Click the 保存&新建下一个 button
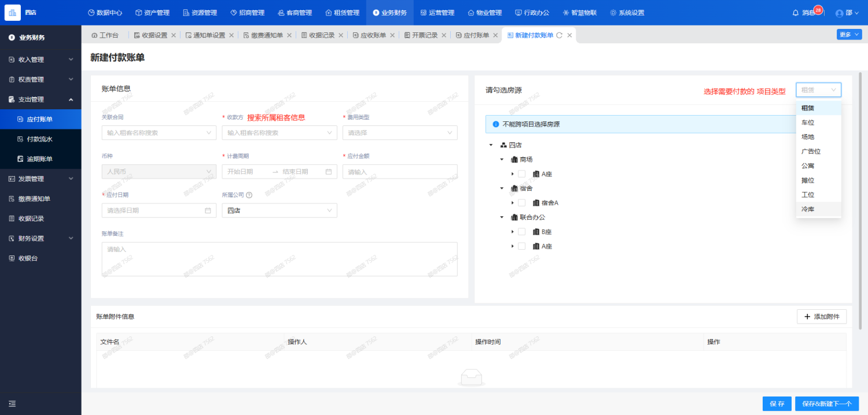The height and width of the screenshot is (415, 868). (x=827, y=403)
